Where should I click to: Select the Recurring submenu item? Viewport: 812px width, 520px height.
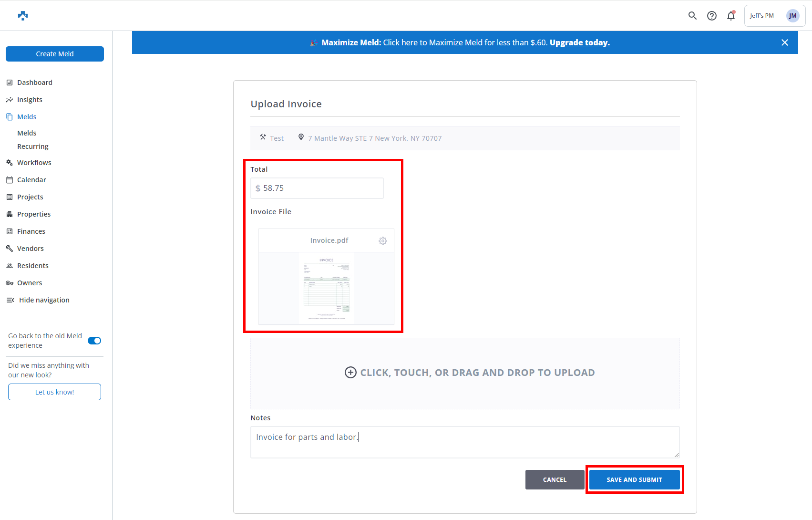click(33, 146)
